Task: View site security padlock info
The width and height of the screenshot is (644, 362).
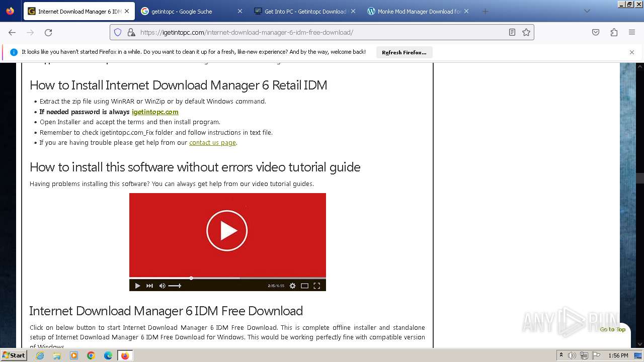Action: (131, 32)
